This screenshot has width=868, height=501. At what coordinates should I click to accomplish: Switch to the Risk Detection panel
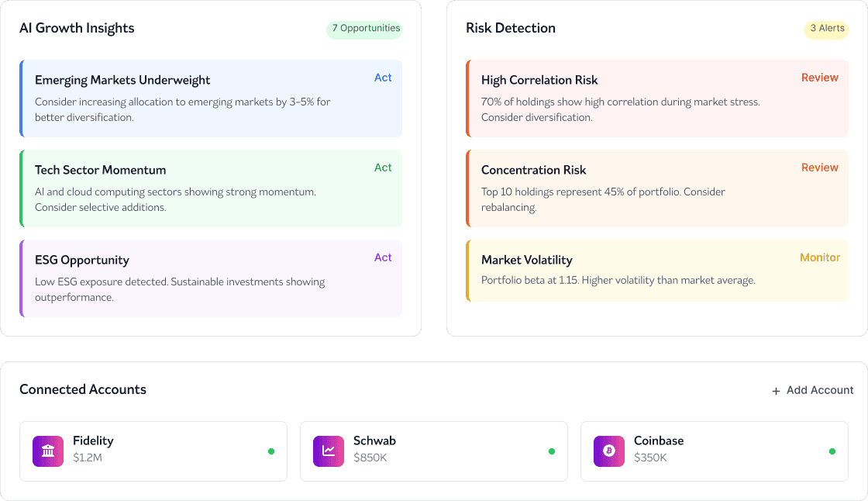pos(510,27)
